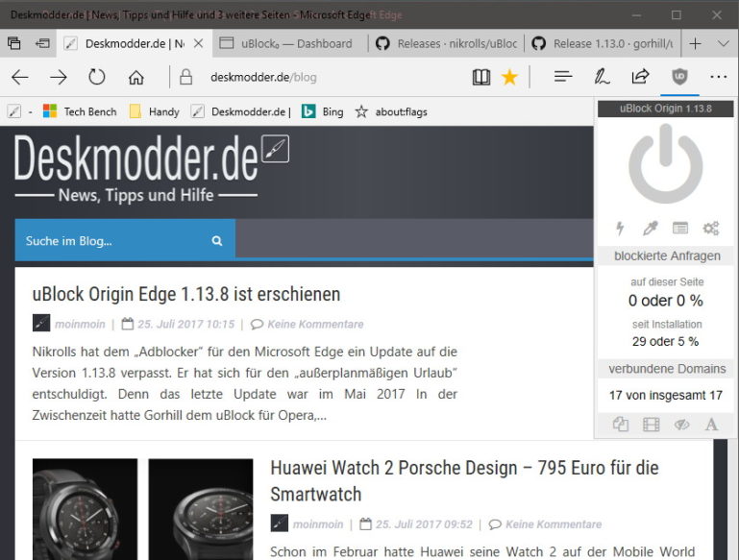Click first unnamed favorites bar bookmark icon
This screenshot has height=560, width=739.
click(x=14, y=111)
